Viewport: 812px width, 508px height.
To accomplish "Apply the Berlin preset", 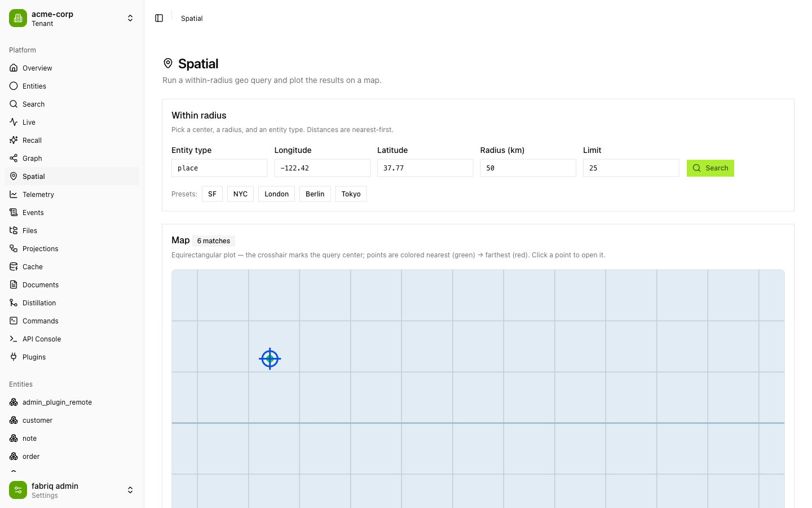I will [x=315, y=194].
